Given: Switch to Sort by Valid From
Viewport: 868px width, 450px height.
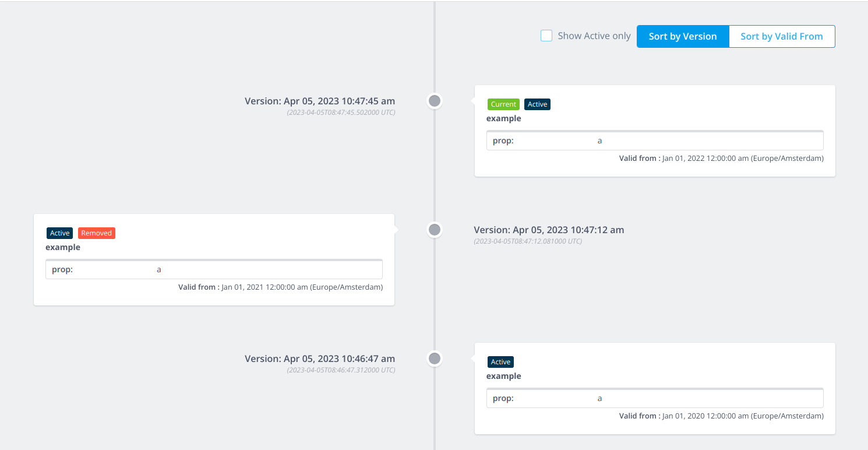Looking at the screenshot, I should pyautogui.click(x=782, y=36).
